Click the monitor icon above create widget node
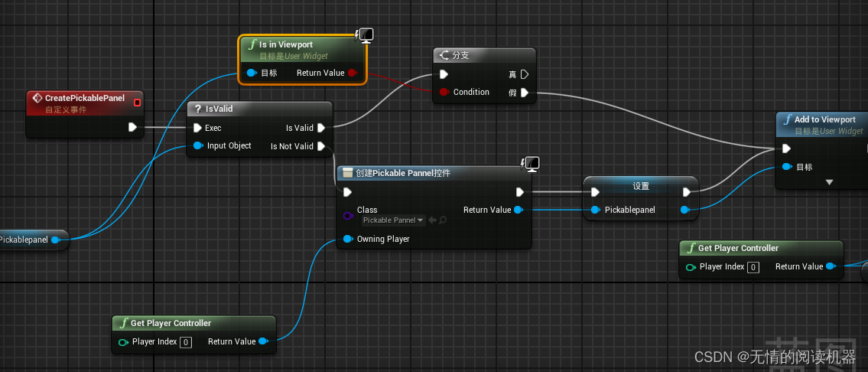 (x=530, y=164)
